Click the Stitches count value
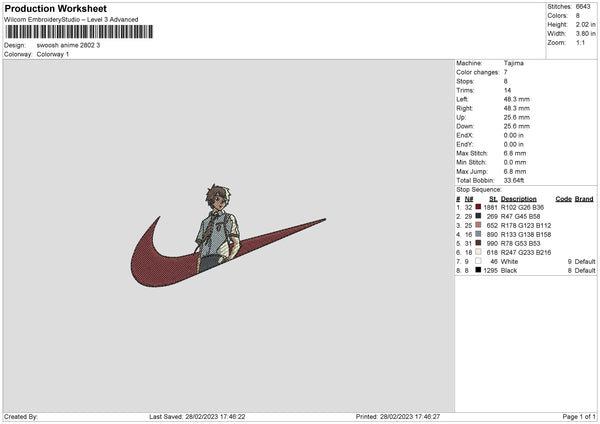The width and height of the screenshot is (600, 424). point(583,7)
